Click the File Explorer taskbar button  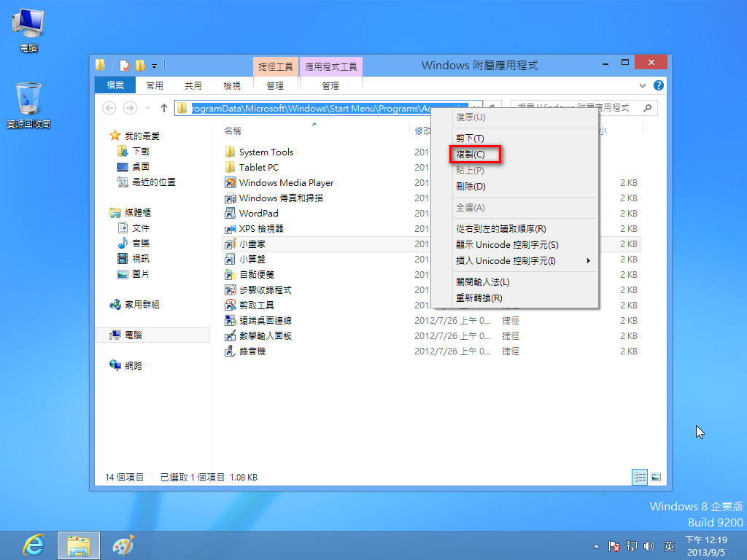pos(79,545)
